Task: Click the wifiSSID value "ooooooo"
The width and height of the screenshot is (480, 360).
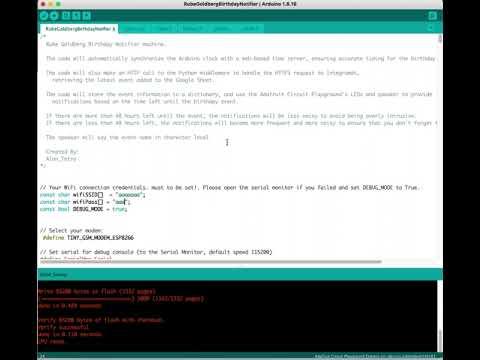Action: point(129,195)
